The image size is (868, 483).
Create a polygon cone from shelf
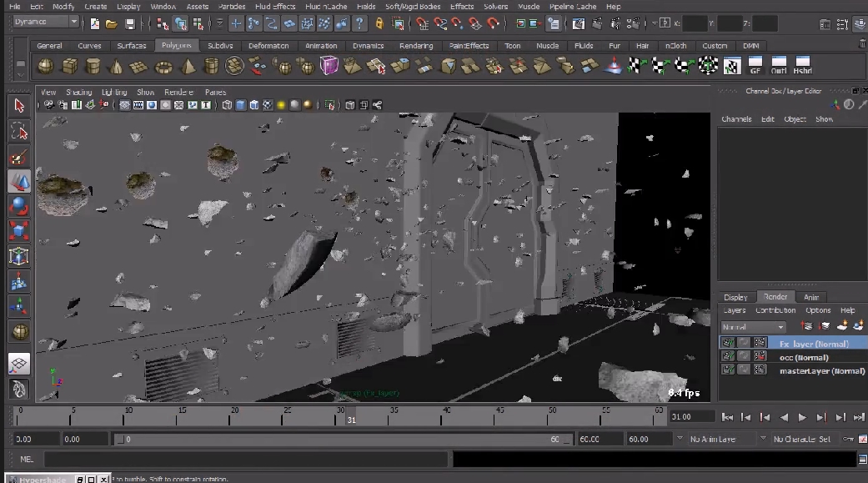pos(116,67)
